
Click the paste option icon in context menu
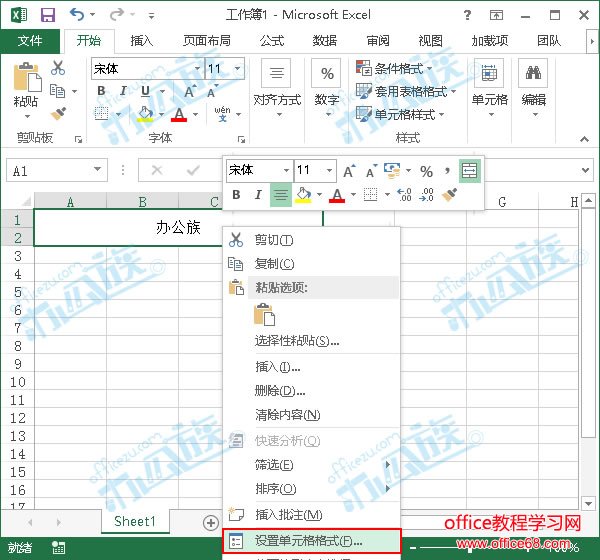pos(264,314)
